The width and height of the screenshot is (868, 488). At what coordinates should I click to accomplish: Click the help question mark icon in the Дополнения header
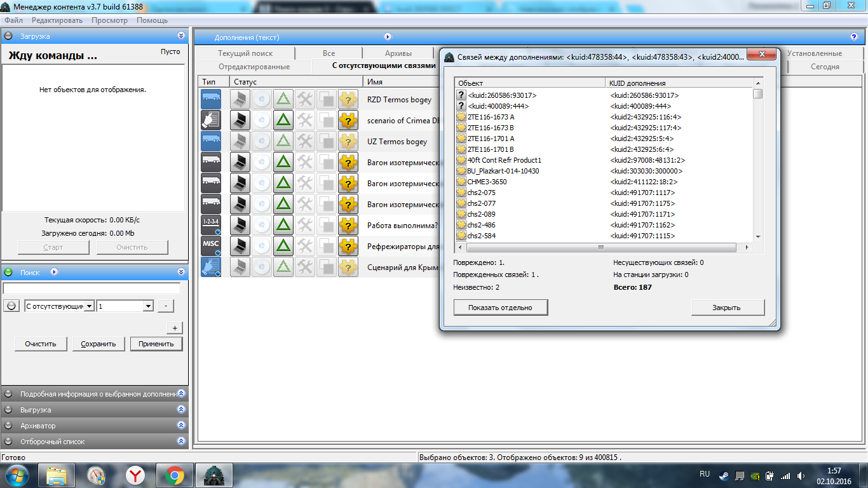click(853, 37)
